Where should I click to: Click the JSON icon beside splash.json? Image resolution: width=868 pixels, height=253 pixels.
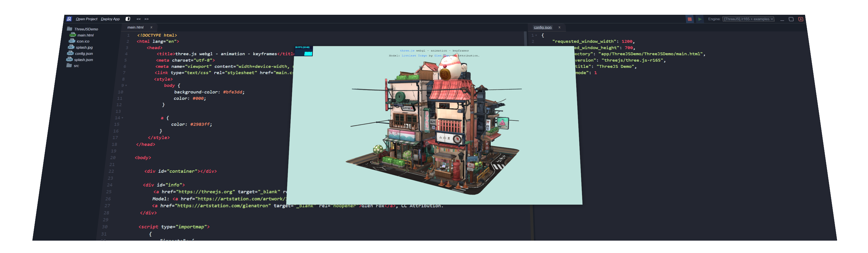(x=69, y=59)
